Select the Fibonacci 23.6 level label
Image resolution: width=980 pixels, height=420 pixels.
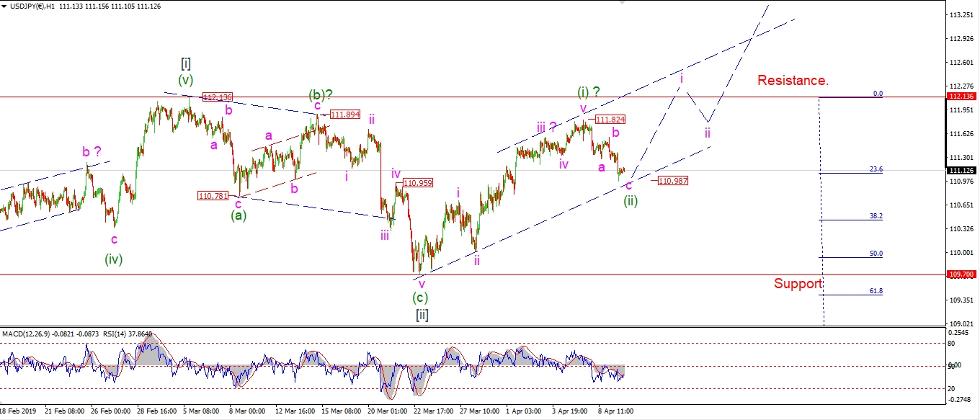(x=876, y=169)
